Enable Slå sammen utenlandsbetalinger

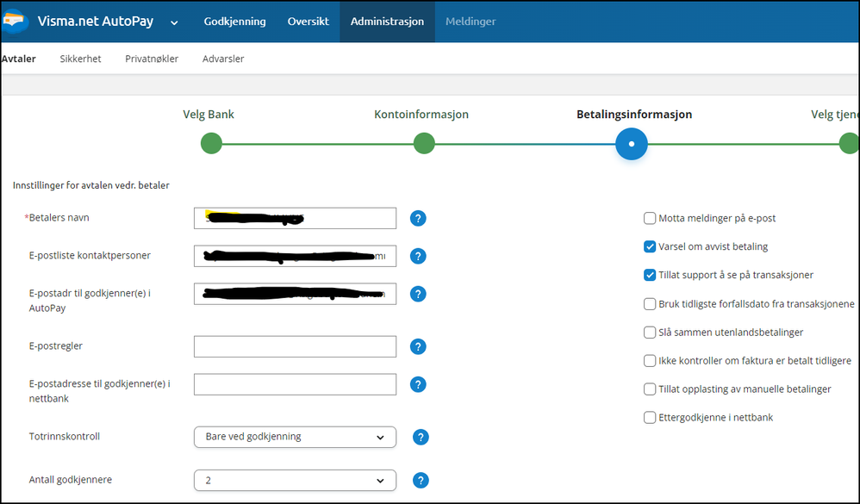tap(650, 333)
